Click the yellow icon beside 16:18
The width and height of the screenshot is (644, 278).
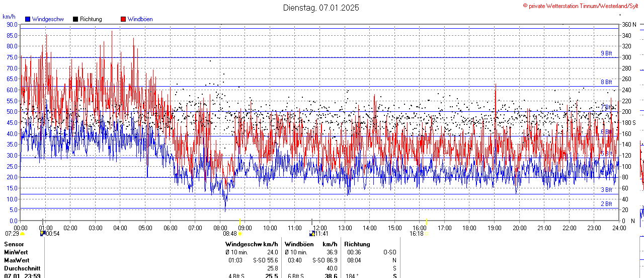tap(426, 234)
